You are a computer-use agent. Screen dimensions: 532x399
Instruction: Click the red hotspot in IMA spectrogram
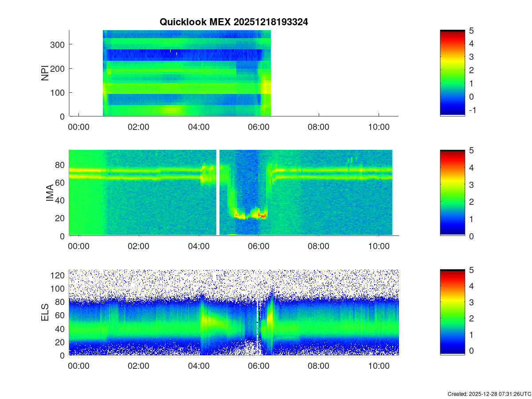click(262, 215)
